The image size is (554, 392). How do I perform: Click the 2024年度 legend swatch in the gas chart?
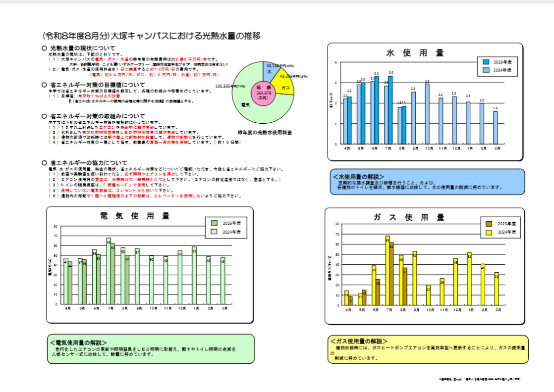pos(489,232)
